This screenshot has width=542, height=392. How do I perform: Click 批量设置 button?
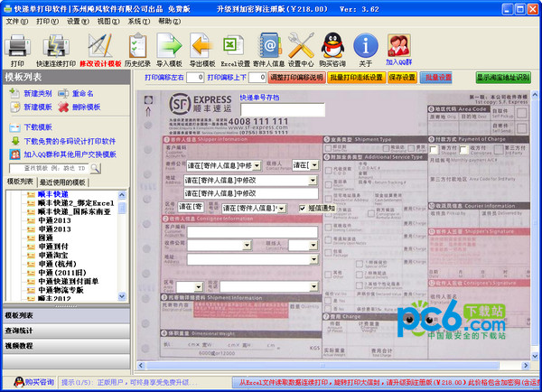438,78
